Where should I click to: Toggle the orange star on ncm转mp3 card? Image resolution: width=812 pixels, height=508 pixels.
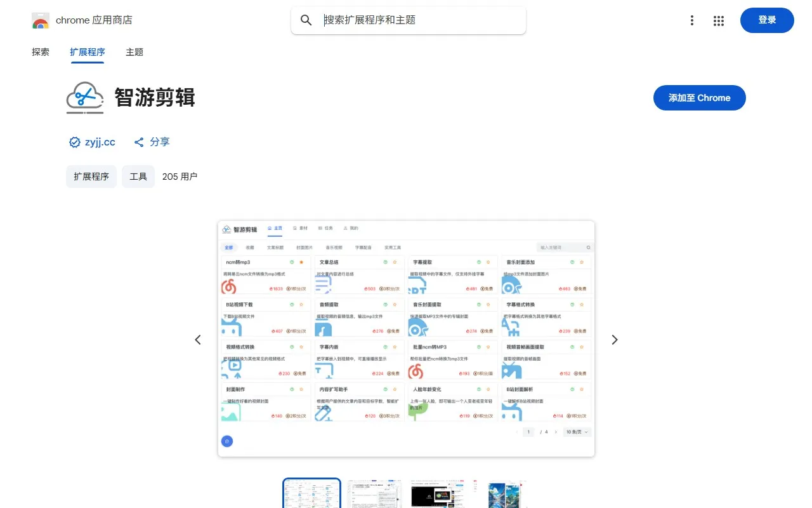coord(301,263)
